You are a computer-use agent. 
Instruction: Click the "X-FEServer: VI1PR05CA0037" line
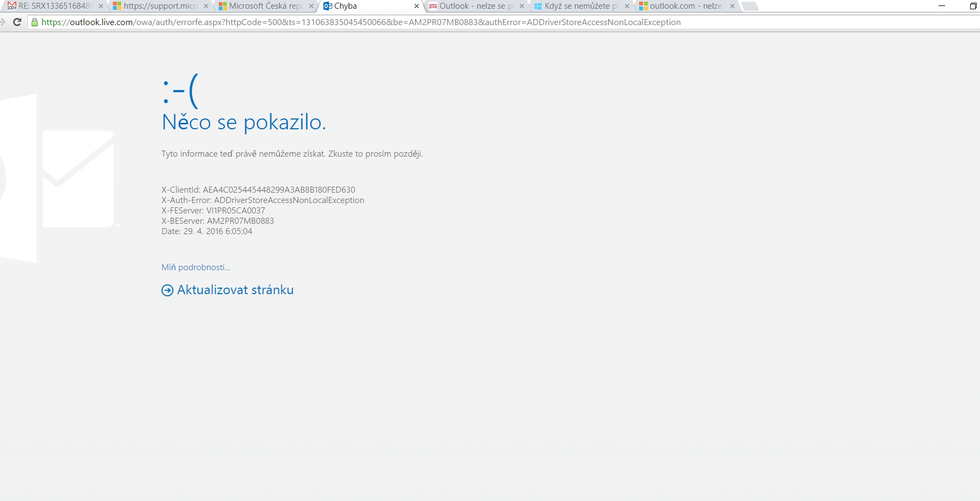pos(213,211)
